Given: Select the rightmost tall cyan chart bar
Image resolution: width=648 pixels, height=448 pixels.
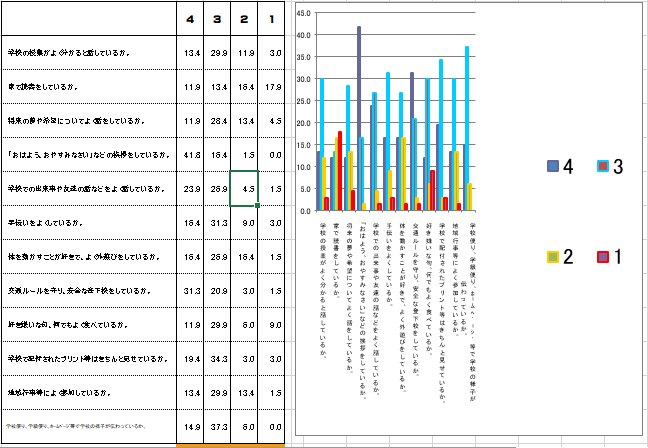Looking at the screenshot, I should pyautogui.click(x=466, y=128).
